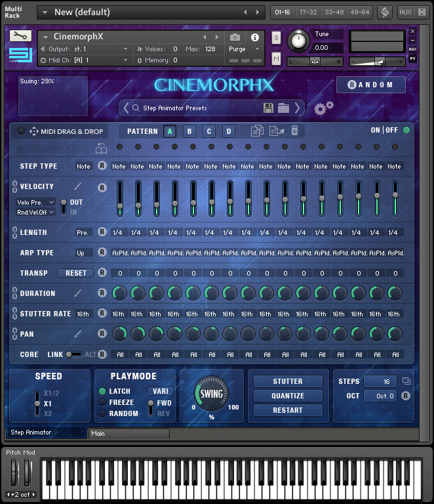Select pattern A
Image resolution: width=434 pixels, height=504 pixels.
(170, 131)
